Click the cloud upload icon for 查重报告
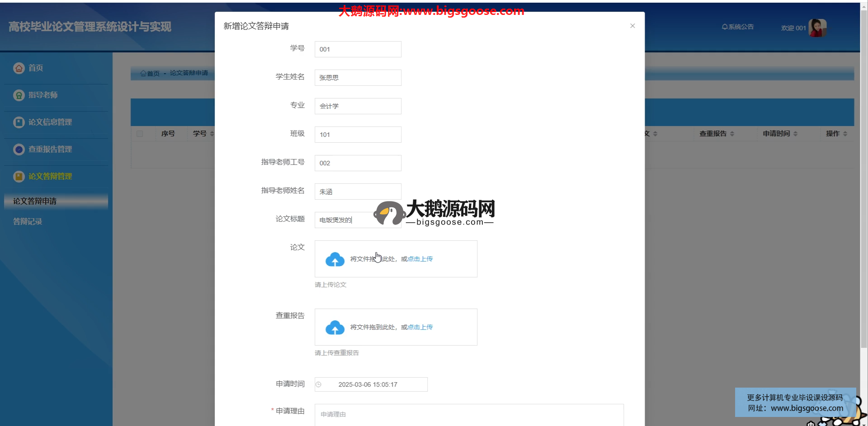Screen dimensions: 868x426 point(335,328)
